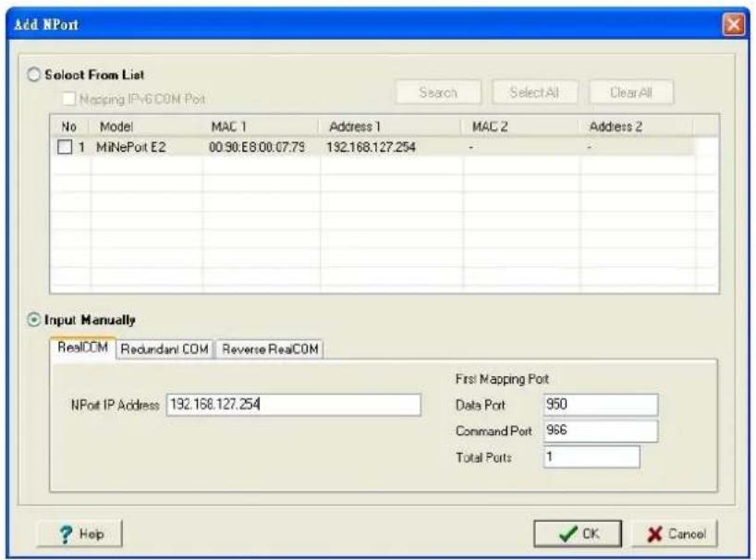Switch to the RealCOM tab

pyautogui.click(x=82, y=347)
